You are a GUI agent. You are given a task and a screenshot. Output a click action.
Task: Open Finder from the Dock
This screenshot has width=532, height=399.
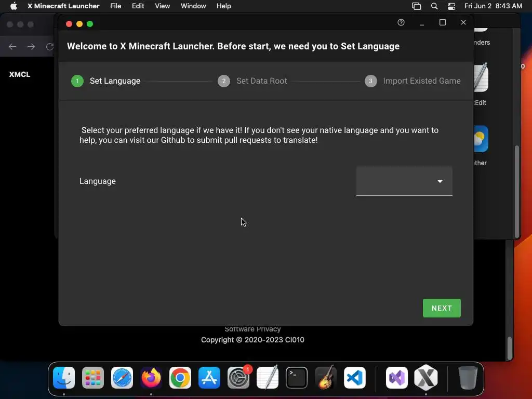[64, 378]
